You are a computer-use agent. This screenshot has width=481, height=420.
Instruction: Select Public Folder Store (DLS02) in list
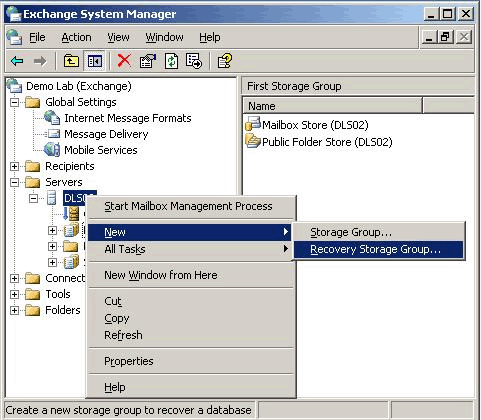point(327,142)
